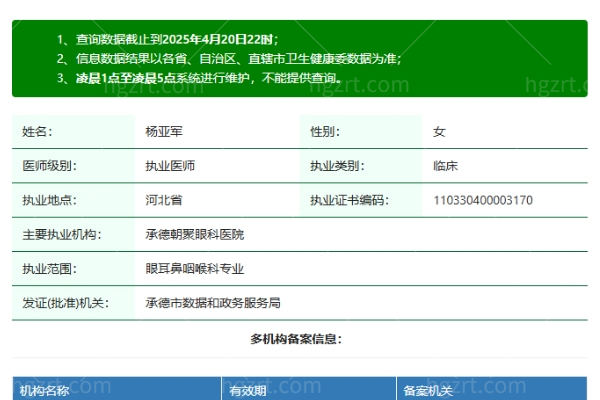Click the 卫生健康委 data source notice line
The width and height of the screenshot is (600, 400).
238,58
